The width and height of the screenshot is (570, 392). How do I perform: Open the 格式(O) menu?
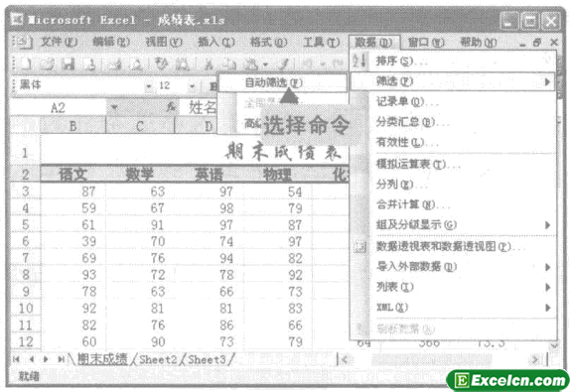click(x=269, y=42)
